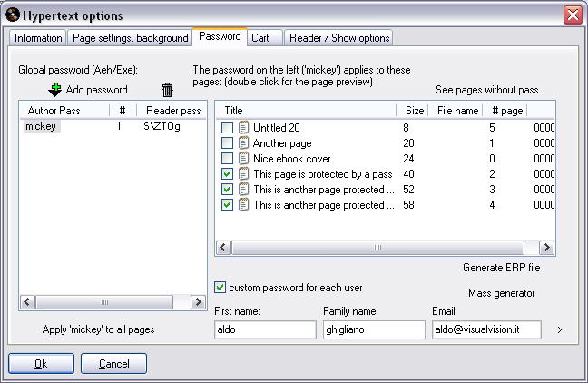Select the mickey password row
The height and width of the screenshot is (383, 588).
(x=42, y=127)
